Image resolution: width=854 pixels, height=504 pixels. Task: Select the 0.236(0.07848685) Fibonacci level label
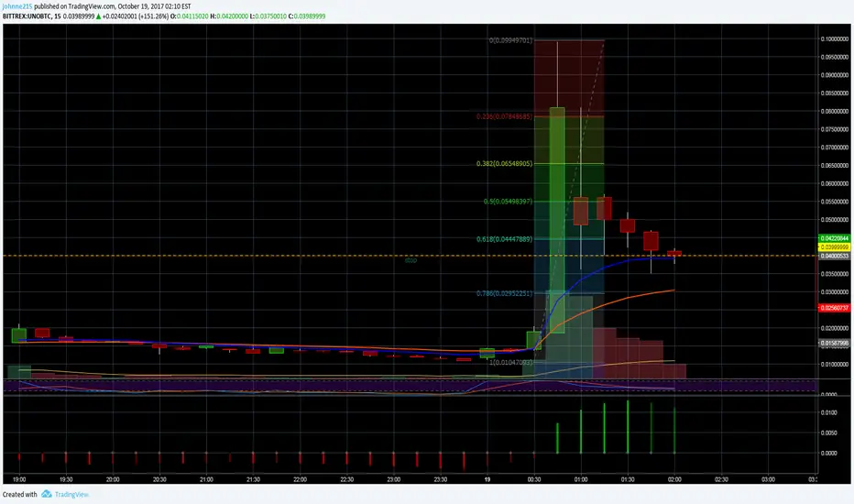click(504, 116)
